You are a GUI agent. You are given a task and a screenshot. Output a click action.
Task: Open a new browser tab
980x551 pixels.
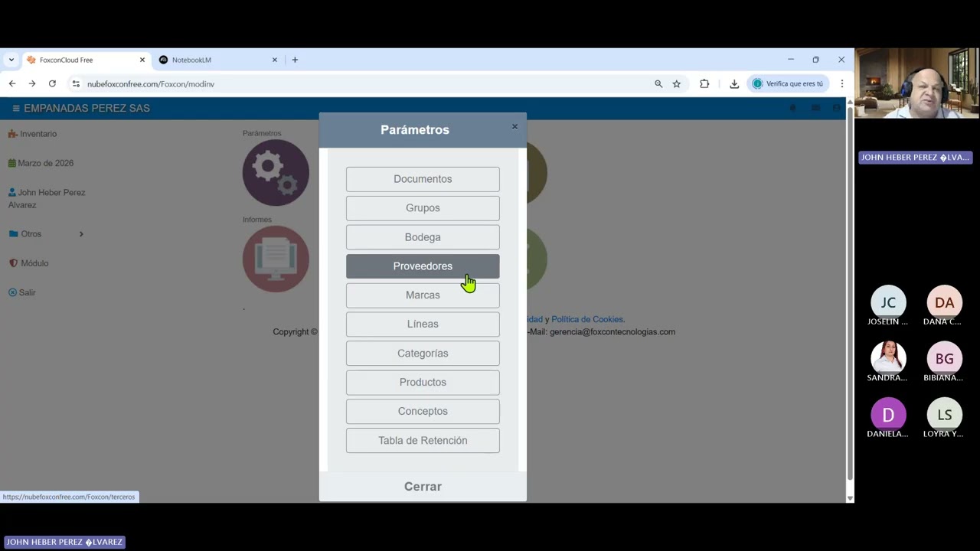tap(295, 60)
